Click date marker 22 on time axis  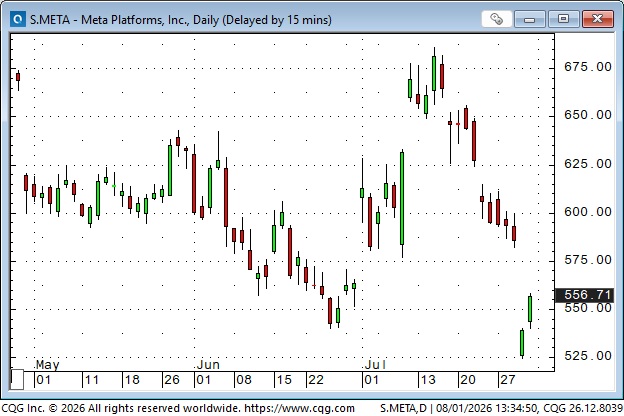tap(316, 380)
